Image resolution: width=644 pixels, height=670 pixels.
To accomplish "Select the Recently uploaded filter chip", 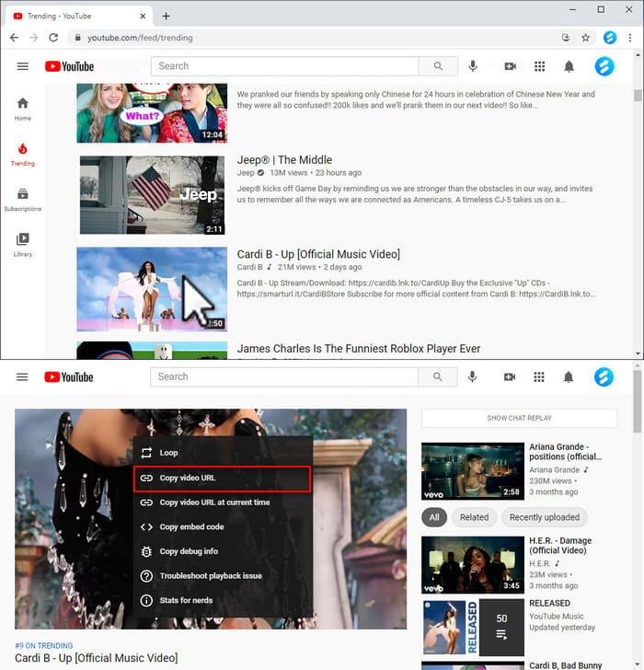I will pyautogui.click(x=544, y=517).
